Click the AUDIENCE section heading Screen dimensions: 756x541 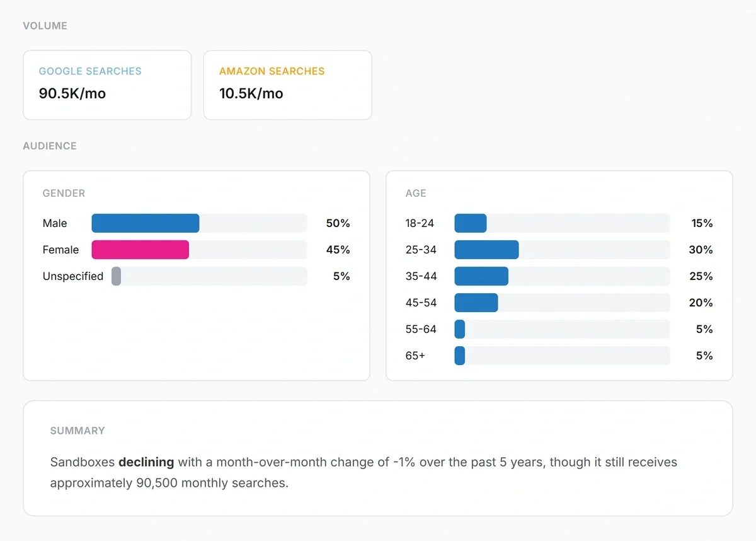pos(50,146)
